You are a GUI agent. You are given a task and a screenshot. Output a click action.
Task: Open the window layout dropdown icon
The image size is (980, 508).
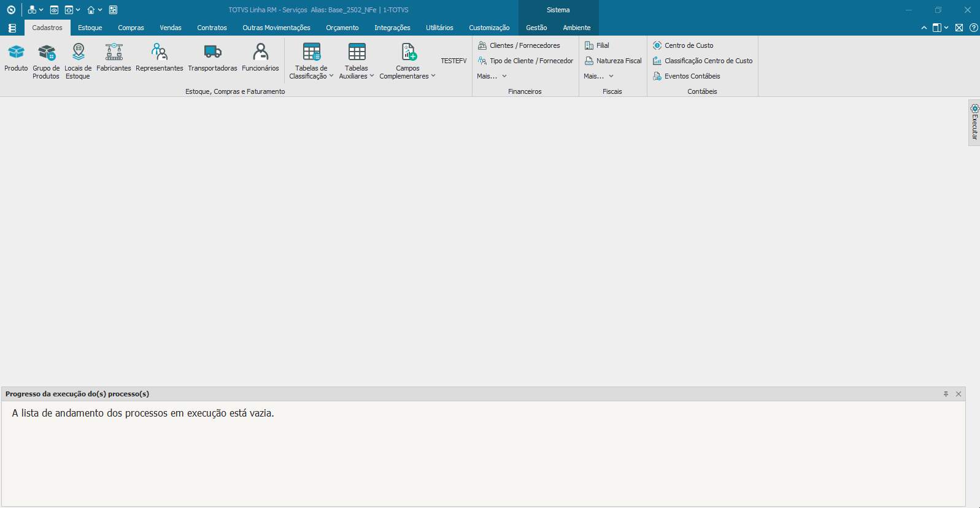tap(941, 28)
